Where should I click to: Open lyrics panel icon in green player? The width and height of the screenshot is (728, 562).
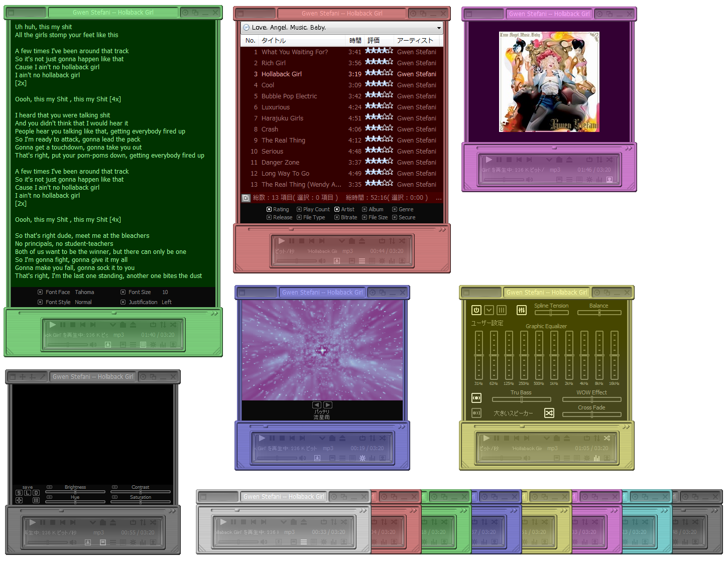[x=143, y=345]
